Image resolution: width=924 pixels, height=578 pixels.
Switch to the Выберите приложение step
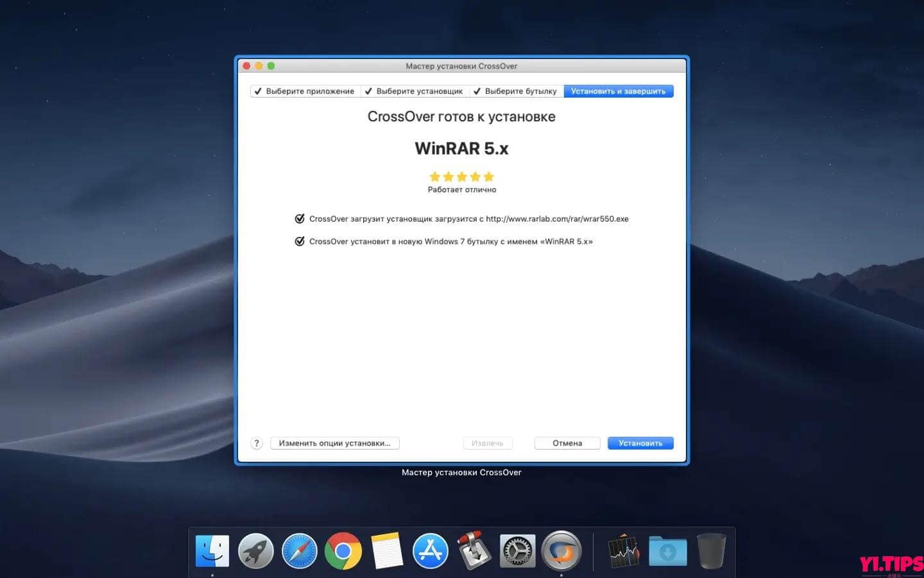click(x=305, y=91)
